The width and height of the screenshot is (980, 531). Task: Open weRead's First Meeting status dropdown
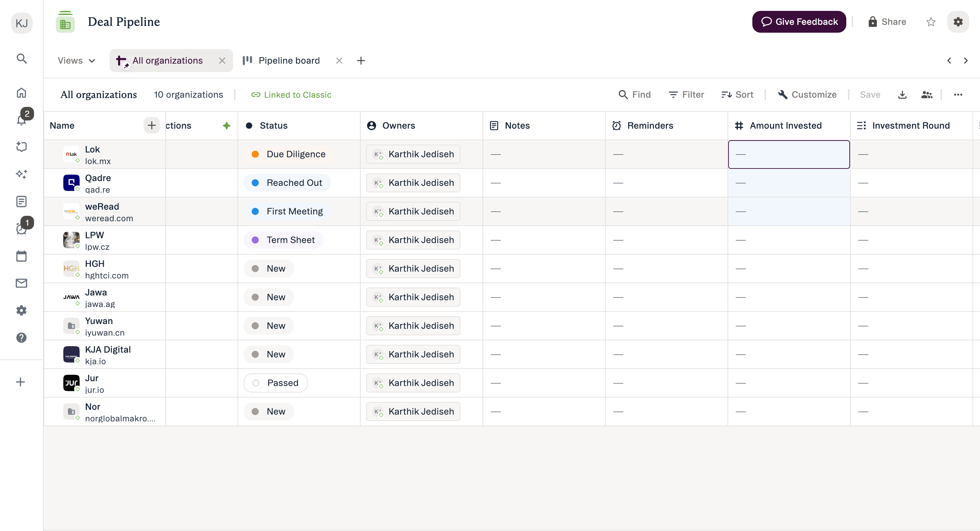click(287, 211)
